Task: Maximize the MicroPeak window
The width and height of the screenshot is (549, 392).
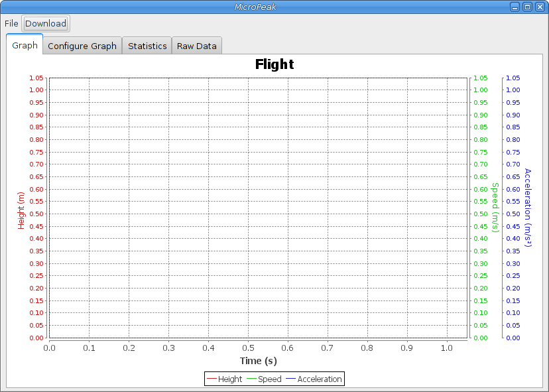Action: pos(527,7)
